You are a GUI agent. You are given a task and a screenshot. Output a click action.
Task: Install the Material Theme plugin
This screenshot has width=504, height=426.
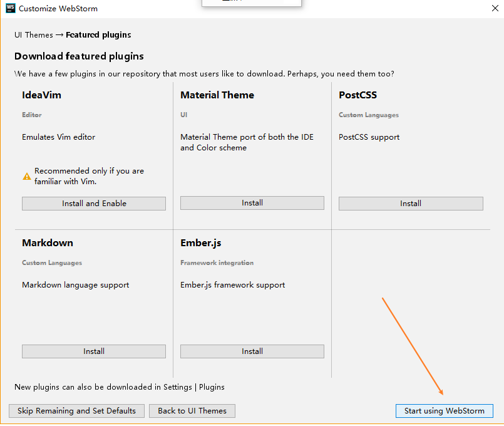coord(252,203)
